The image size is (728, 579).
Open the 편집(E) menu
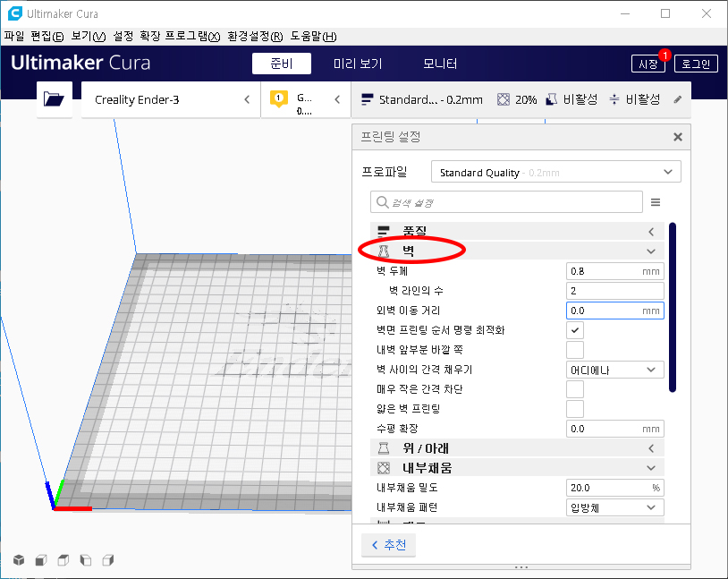(x=47, y=37)
